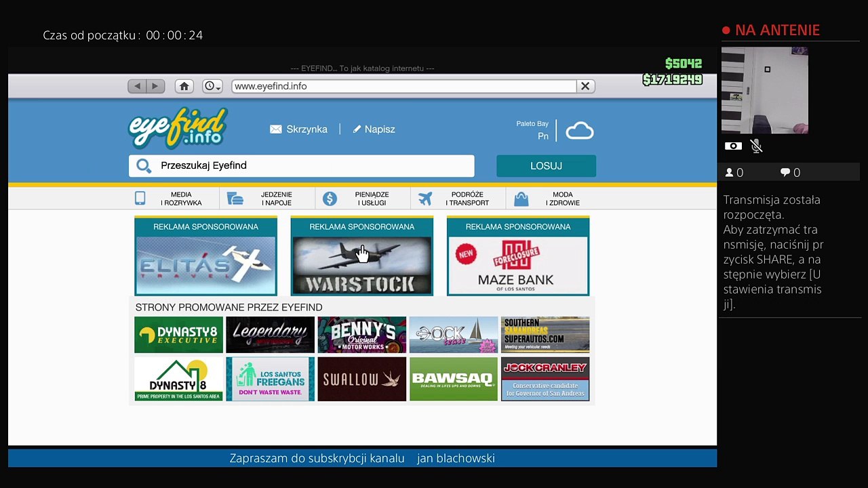
Task: Click the Paleto Bay location label
Action: (x=532, y=124)
